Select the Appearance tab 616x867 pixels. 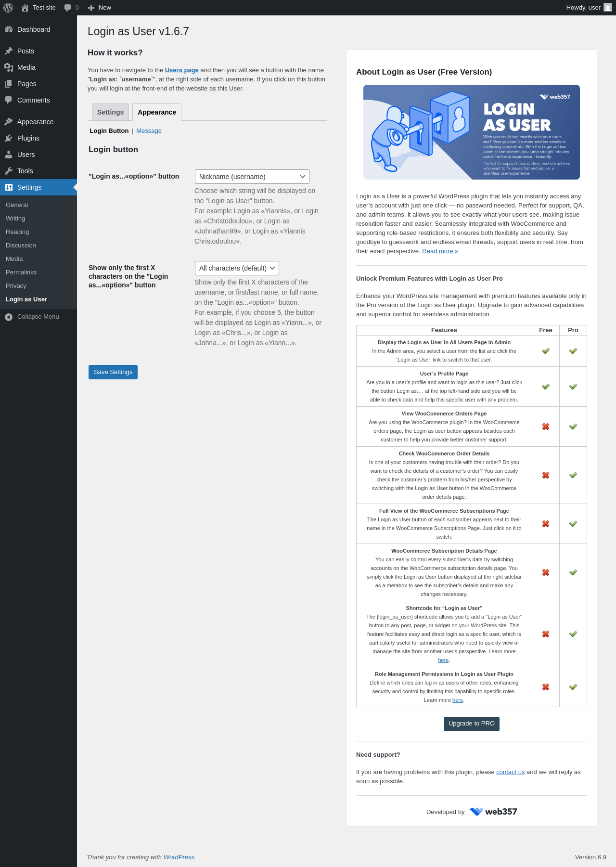(157, 112)
